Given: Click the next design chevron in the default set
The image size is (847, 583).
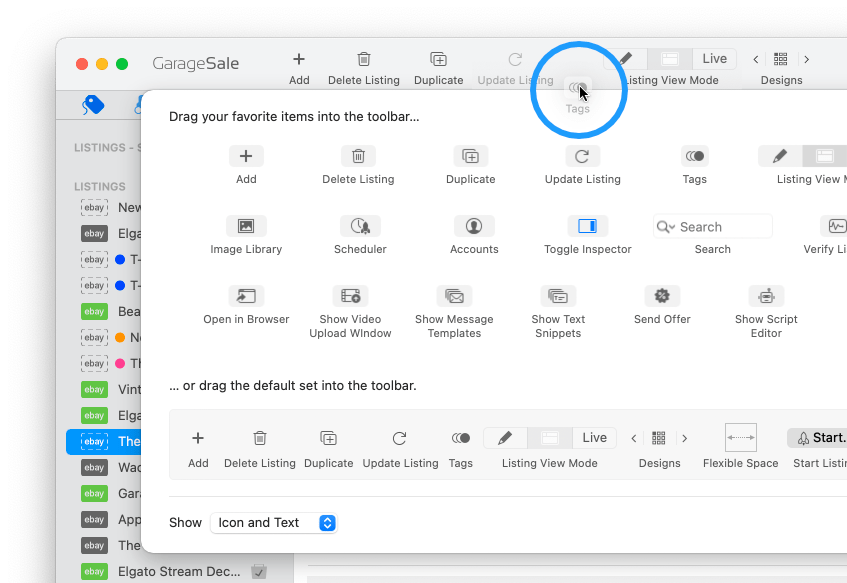Looking at the screenshot, I should [684, 438].
